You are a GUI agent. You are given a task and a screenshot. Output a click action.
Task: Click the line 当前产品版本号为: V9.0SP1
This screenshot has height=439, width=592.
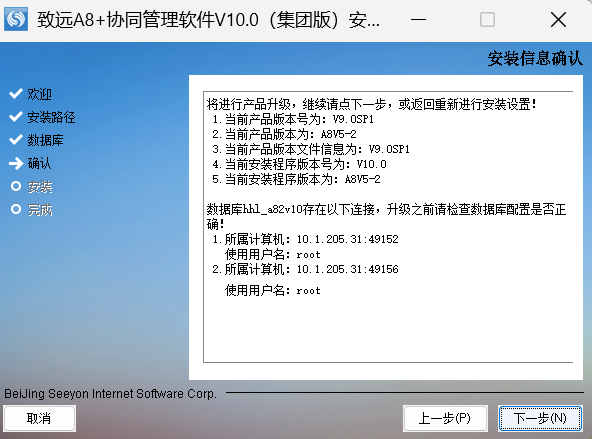tap(293, 119)
